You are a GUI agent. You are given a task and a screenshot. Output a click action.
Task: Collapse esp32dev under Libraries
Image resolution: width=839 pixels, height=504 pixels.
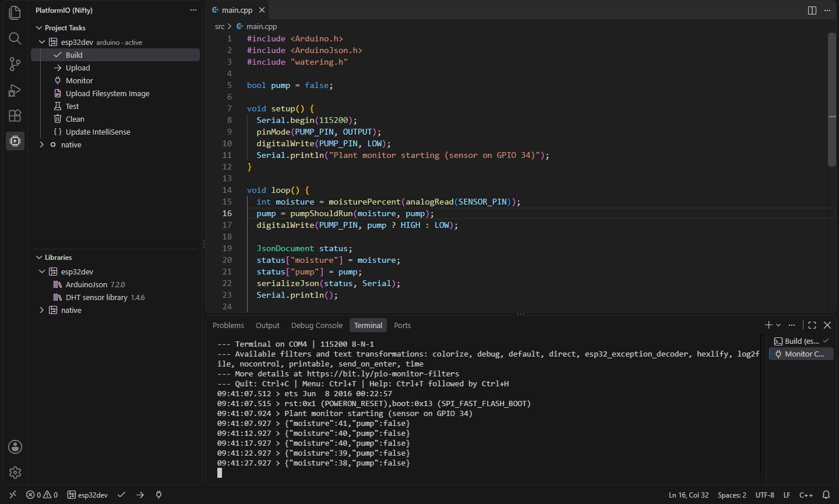(42, 272)
